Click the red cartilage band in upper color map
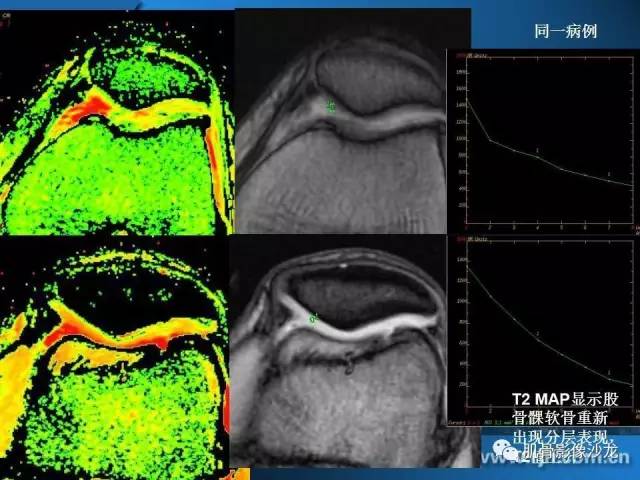This screenshot has width=640, height=480. (x=88, y=109)
